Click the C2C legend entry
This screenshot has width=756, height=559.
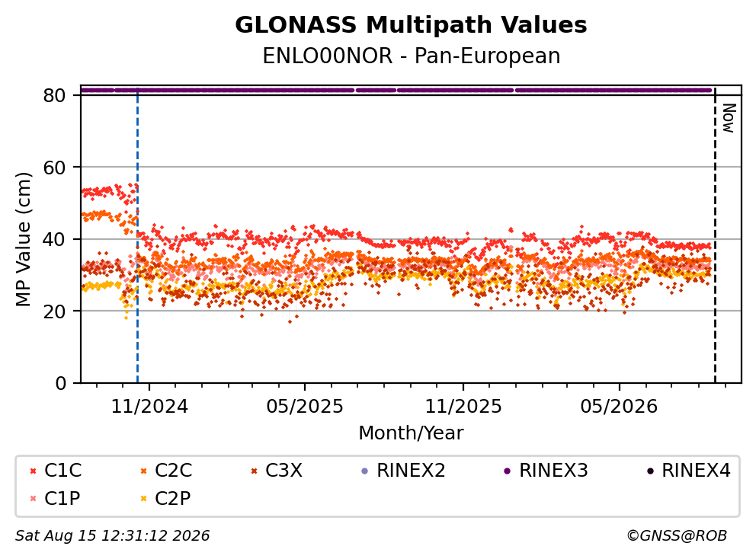tap(166, 471)
